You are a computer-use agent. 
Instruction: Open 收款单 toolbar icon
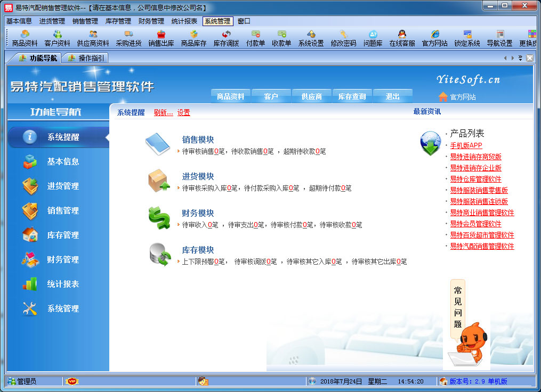click(x=281, y=38)
